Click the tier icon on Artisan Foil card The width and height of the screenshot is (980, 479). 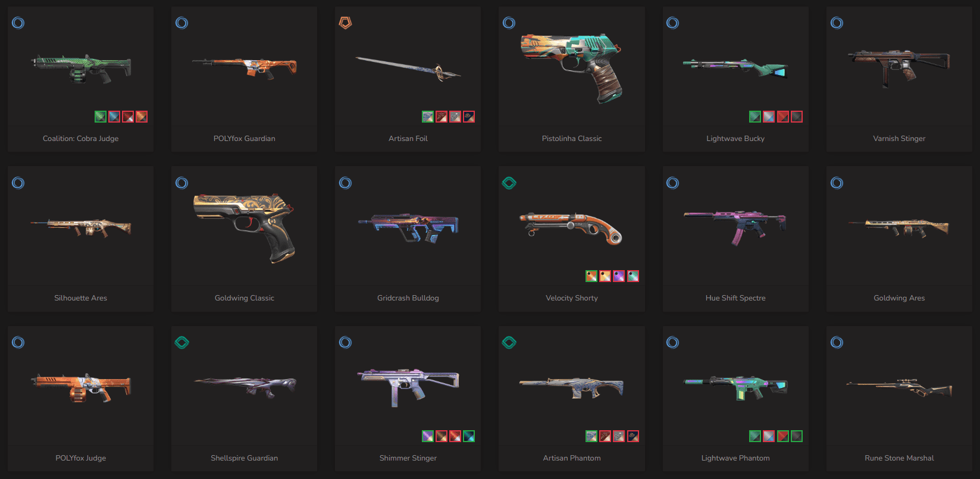[345, 23]
